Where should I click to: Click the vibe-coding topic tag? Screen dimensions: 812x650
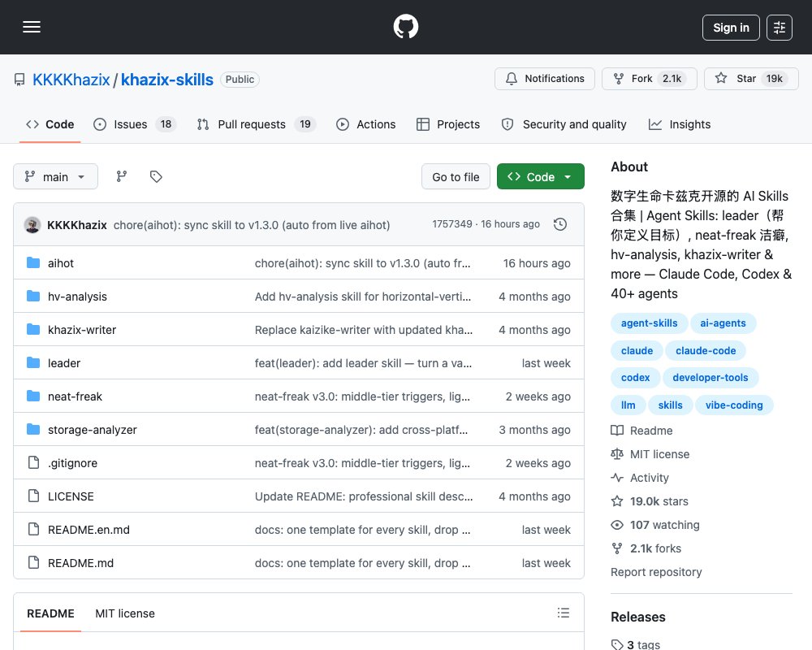coord(734,405)
